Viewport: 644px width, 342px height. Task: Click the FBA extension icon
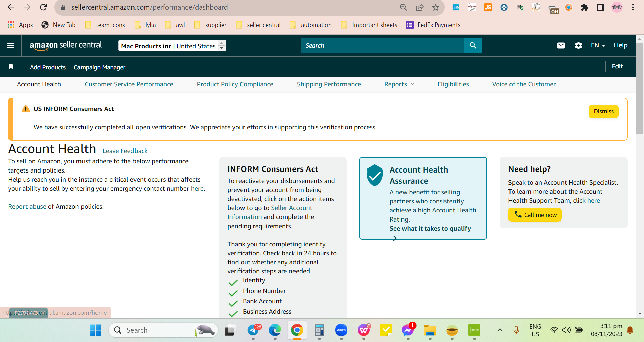(x=456, y=7)
